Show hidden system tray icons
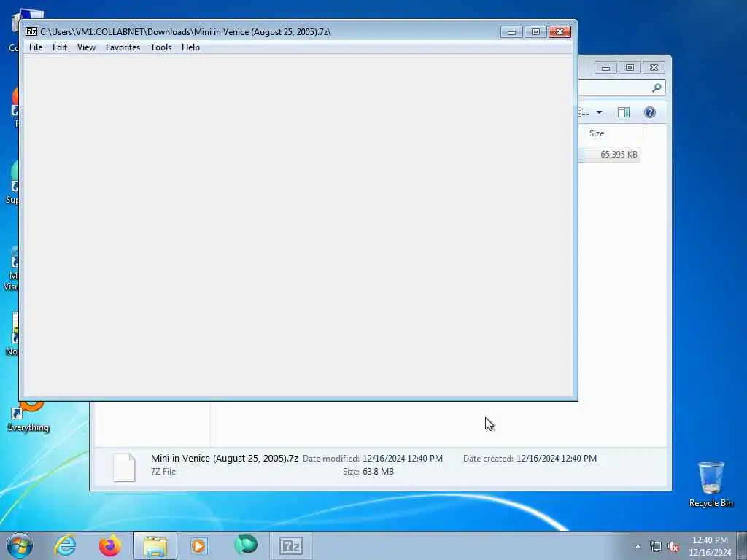 click(638, 546)
